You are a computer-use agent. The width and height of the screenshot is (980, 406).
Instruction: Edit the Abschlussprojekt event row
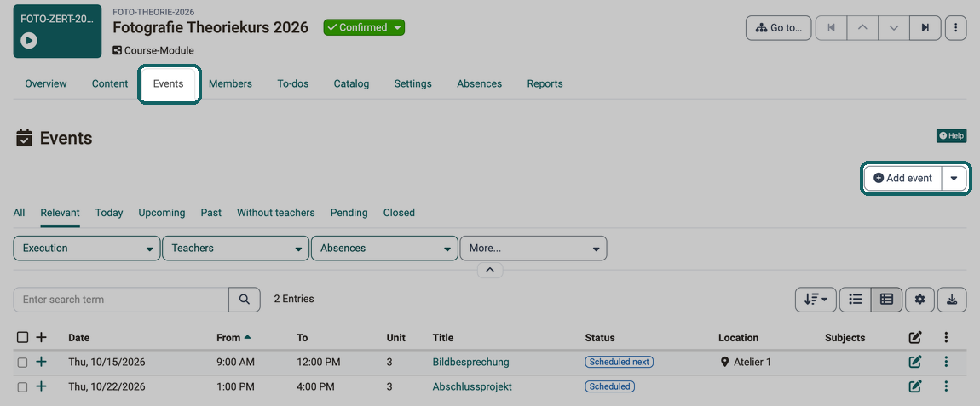click(x=915, y=386)
